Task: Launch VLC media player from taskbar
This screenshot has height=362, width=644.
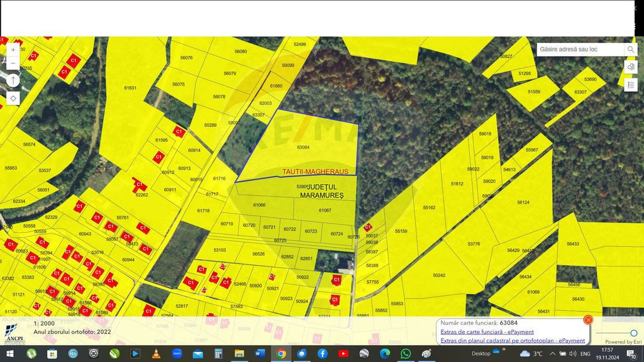Action: coord(156,354)
